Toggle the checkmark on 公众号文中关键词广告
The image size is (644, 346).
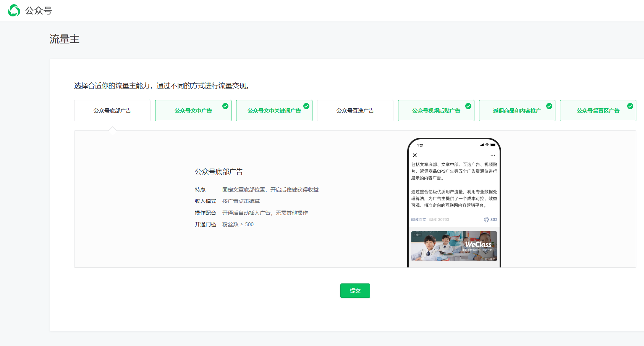pos(306,106)
